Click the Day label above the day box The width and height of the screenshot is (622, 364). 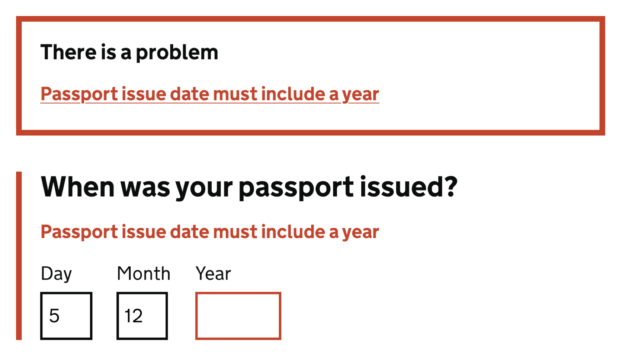tap(56, 273)
